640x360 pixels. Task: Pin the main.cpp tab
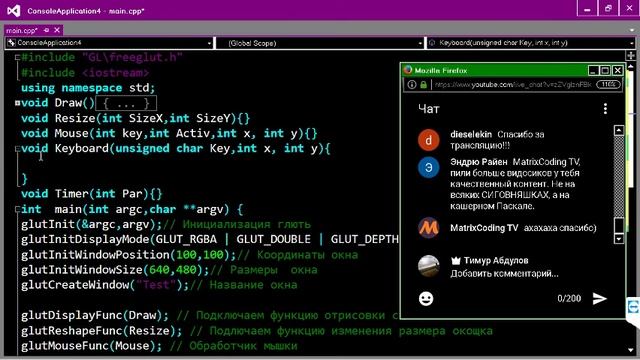click(46, 30)
